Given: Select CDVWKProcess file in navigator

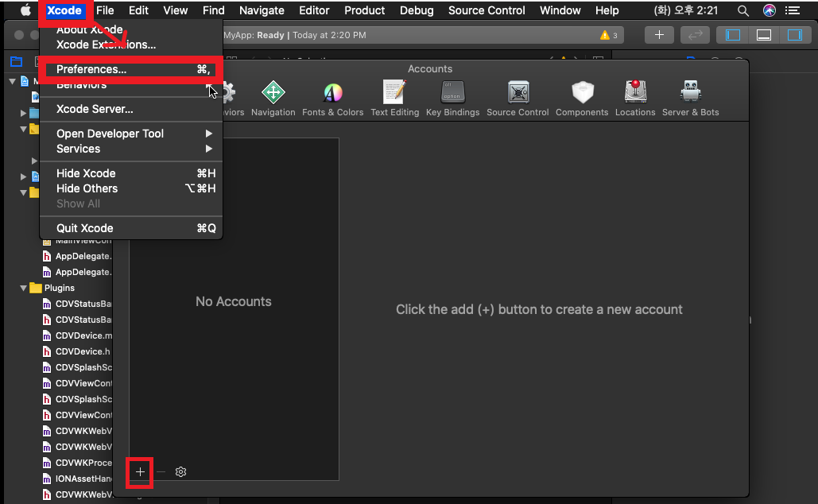Looking at the screenshot, I should pos(76,463).
